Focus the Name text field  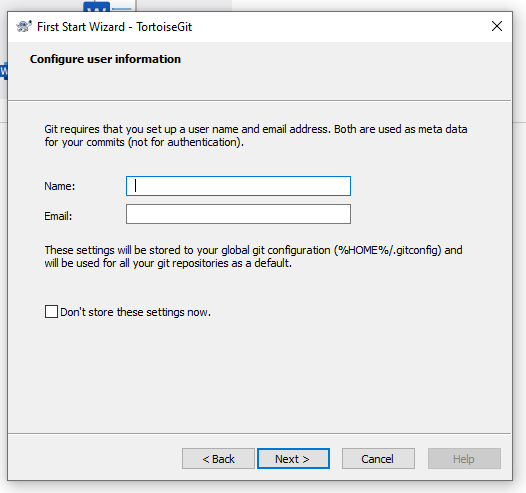[x=238, y=186]
